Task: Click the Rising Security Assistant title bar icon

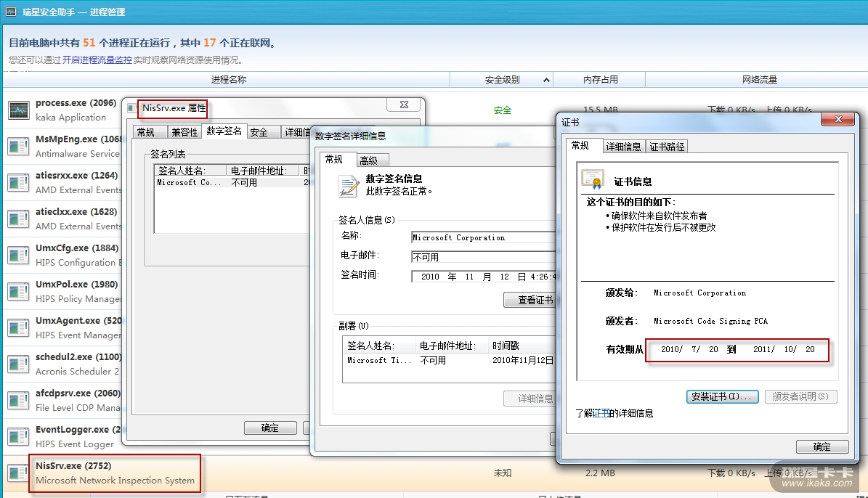Action: 10,12
